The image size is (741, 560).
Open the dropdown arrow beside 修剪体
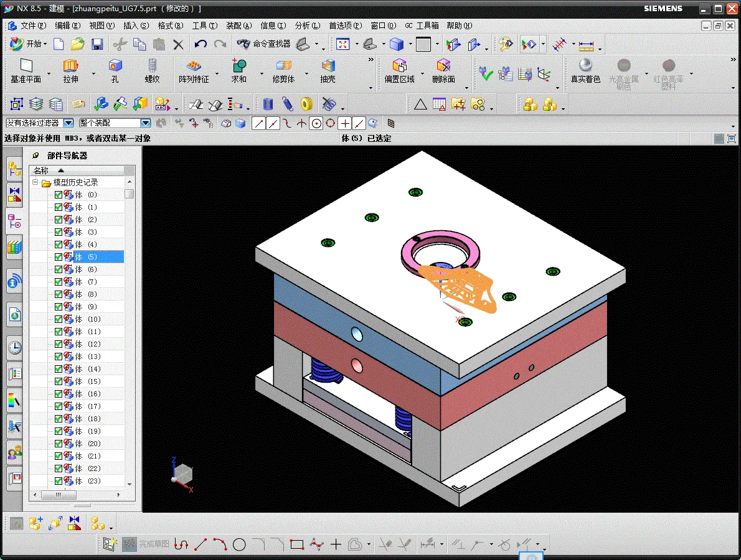(x=306, y=73)
